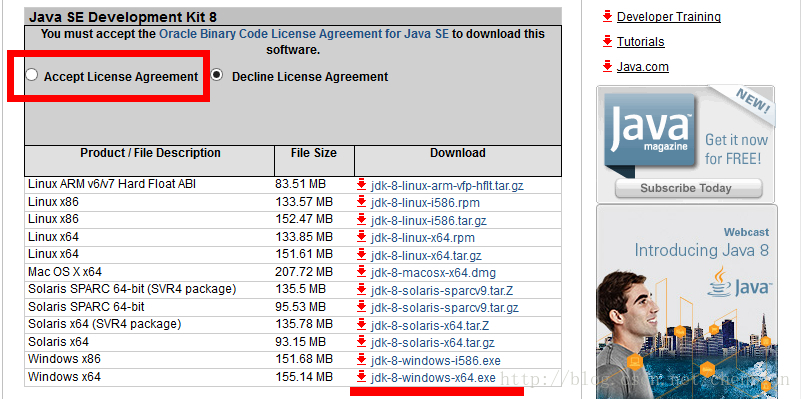Click Subscribe Today button
The width and height of the screenshot is (801, 399).
click(688, 188)
